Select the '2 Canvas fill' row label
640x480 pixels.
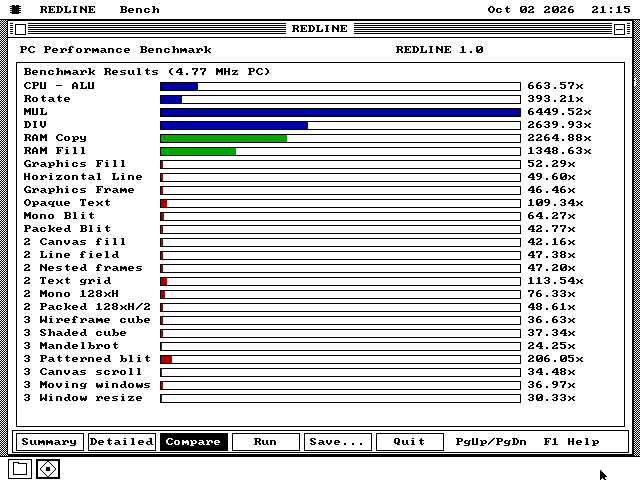75,242
